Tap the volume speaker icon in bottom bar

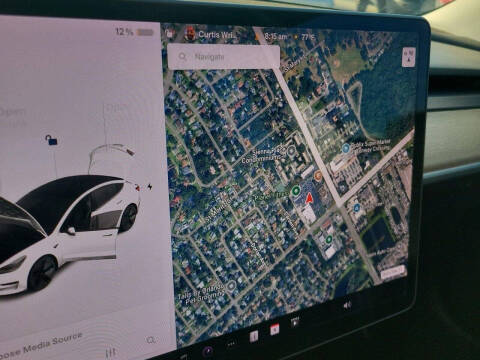[347, 305]
